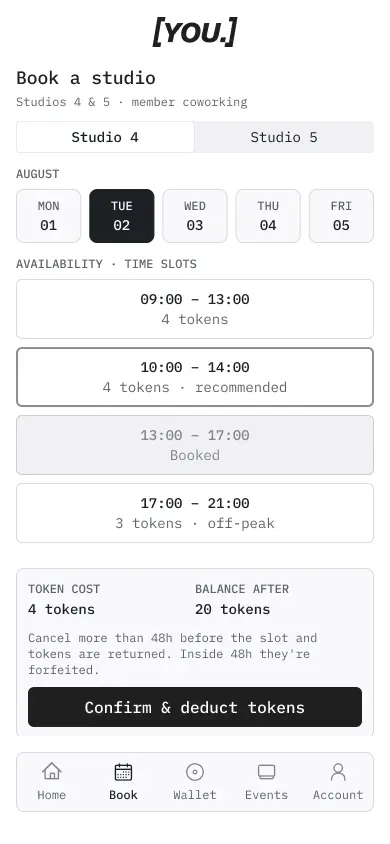The height and width of the screenshot is (844, 390).
Task: Switch to the Studio 5 tab
Action: click(284, 137)
